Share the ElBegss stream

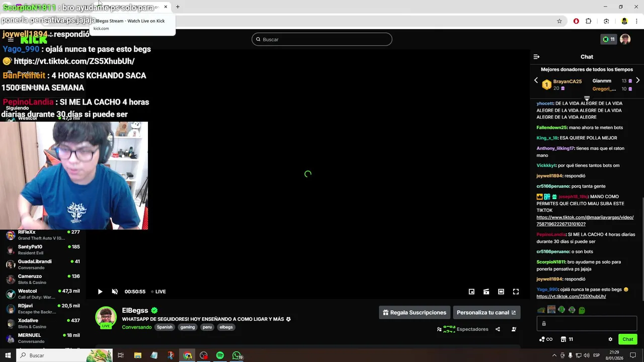498,329
